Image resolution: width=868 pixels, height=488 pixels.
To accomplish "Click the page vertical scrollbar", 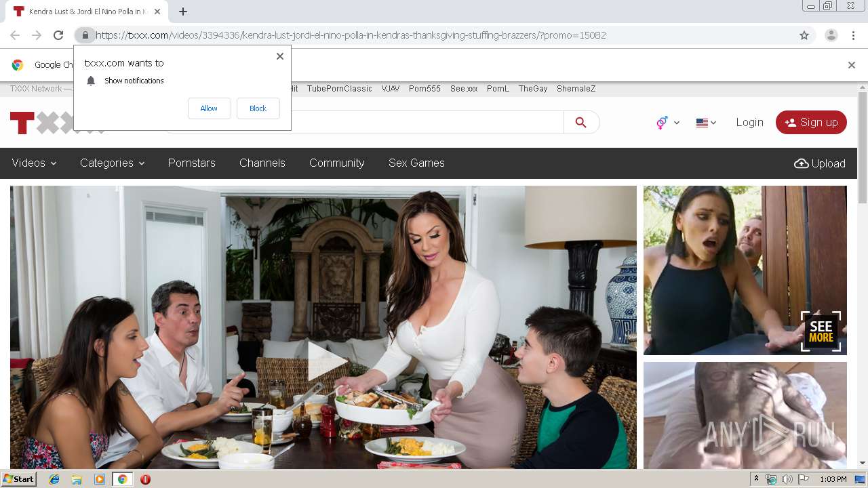I will click(x=863, y=147).
